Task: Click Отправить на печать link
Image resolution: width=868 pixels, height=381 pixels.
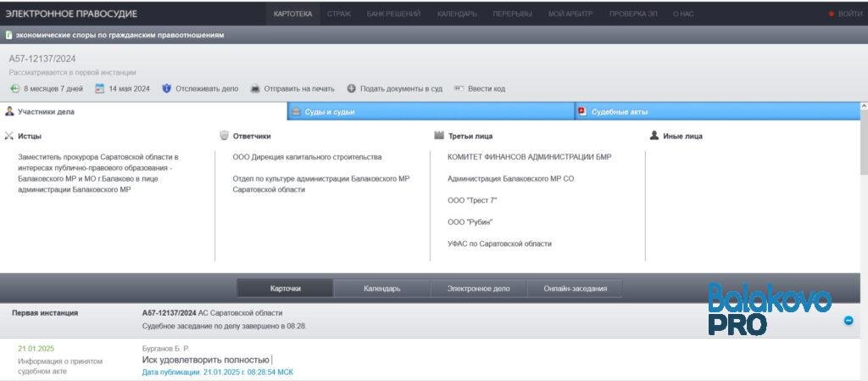Action: 299,88
